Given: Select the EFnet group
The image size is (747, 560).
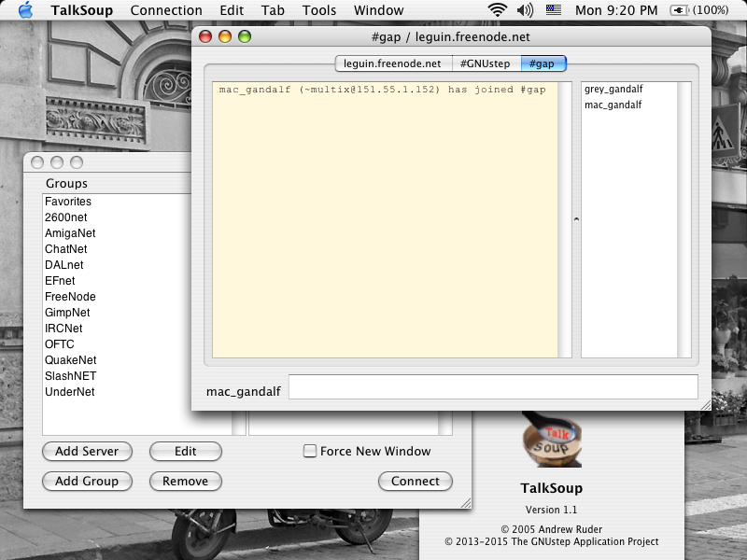Looking at the screenshot, I should tap(116, 281).
